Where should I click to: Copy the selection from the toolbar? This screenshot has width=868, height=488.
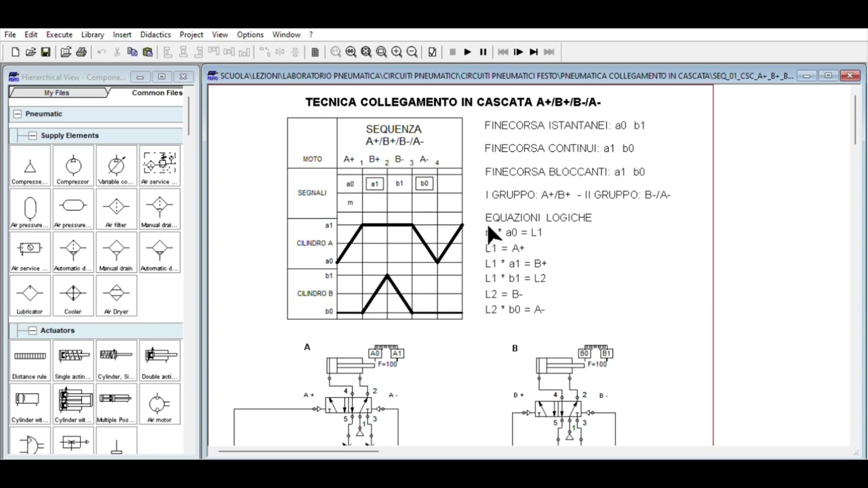132,52
